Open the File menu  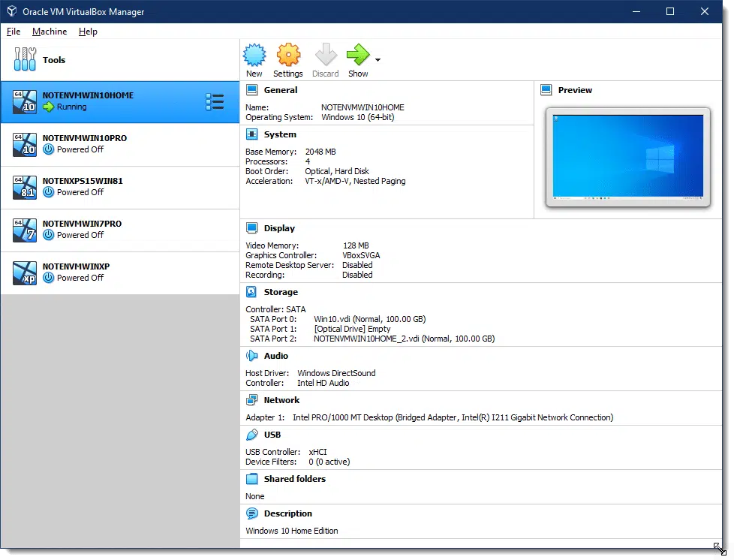coord(14,32)
